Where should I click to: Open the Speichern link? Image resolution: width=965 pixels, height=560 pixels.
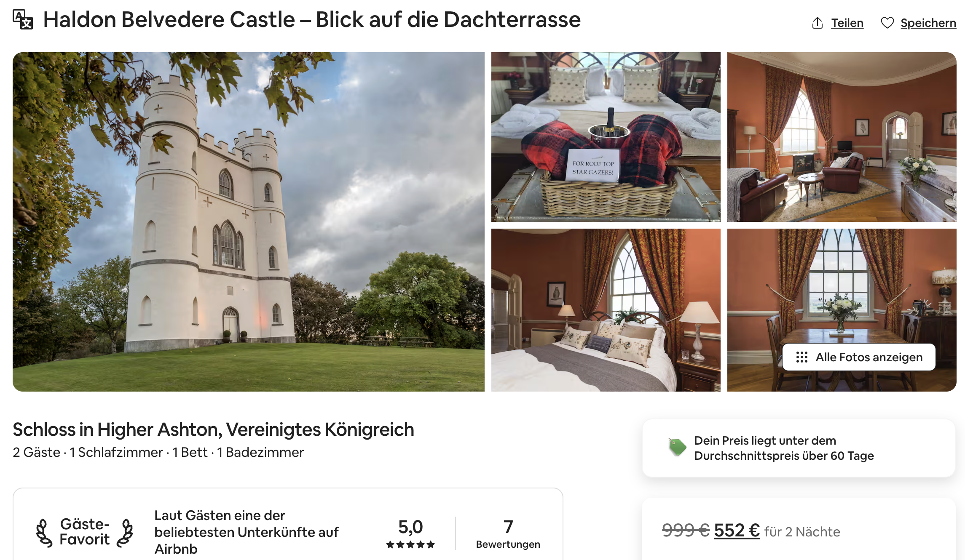[x=928, y=23]
